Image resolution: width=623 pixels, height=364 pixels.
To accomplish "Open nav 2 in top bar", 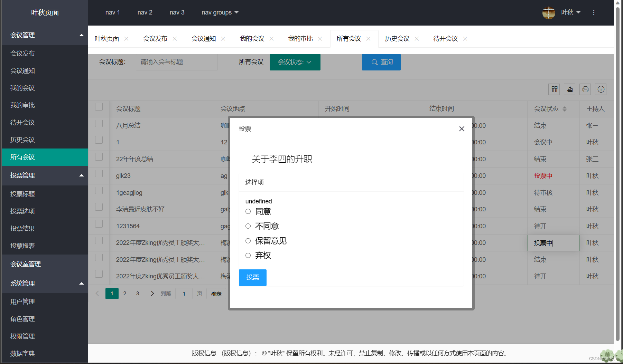I will click(x=145, y=12).
